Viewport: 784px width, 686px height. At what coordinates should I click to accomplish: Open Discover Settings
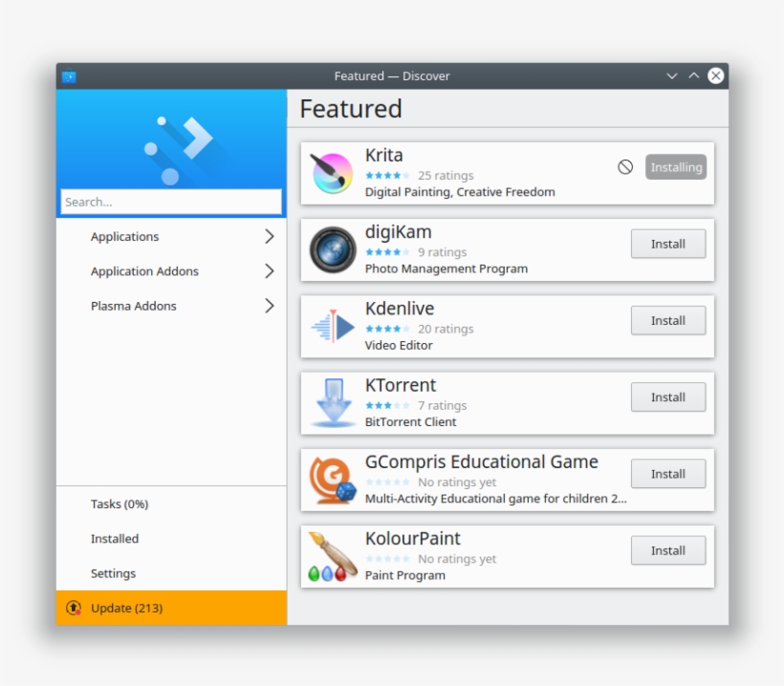click(x=112, y=573)
